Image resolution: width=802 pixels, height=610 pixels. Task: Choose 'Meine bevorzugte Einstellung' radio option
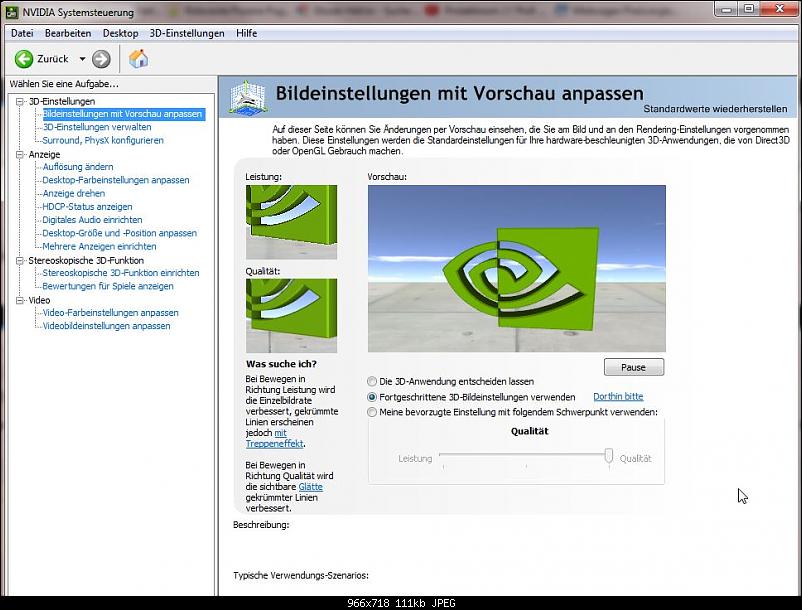point(373,412)
